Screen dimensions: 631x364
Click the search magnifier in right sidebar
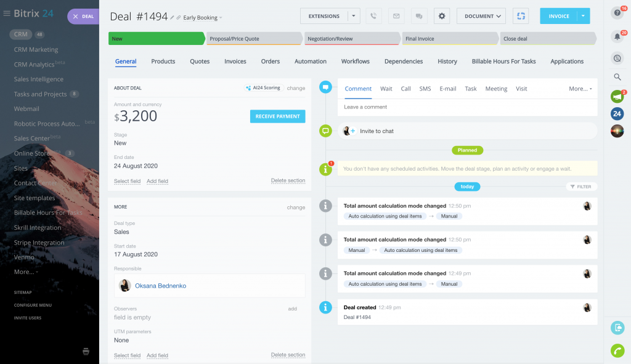[617, 77]
